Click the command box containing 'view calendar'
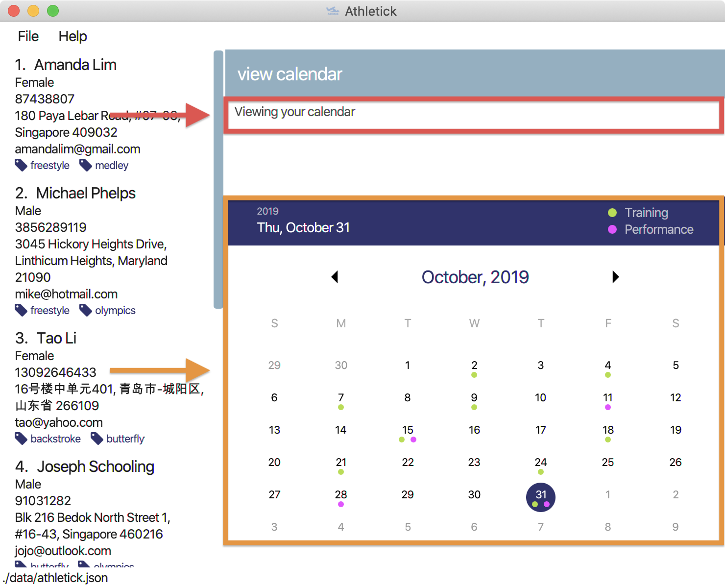This screenshot has height=588, width=725. (474, 73)
